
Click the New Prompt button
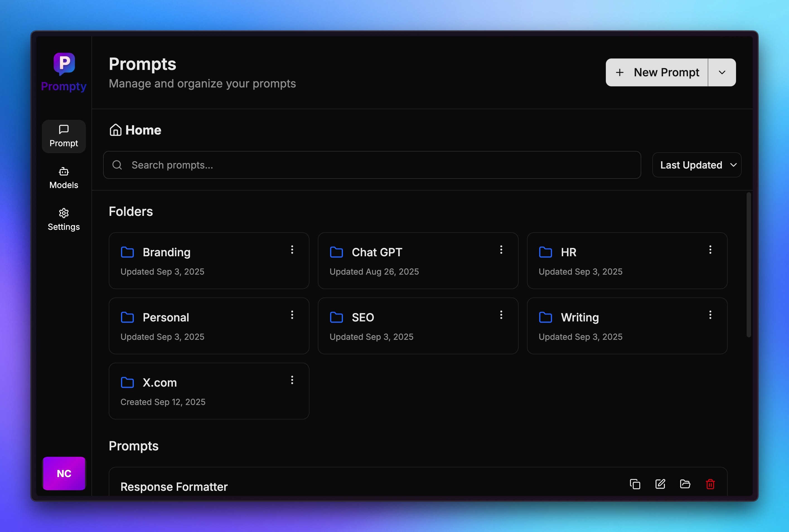(x=657, y=72)
